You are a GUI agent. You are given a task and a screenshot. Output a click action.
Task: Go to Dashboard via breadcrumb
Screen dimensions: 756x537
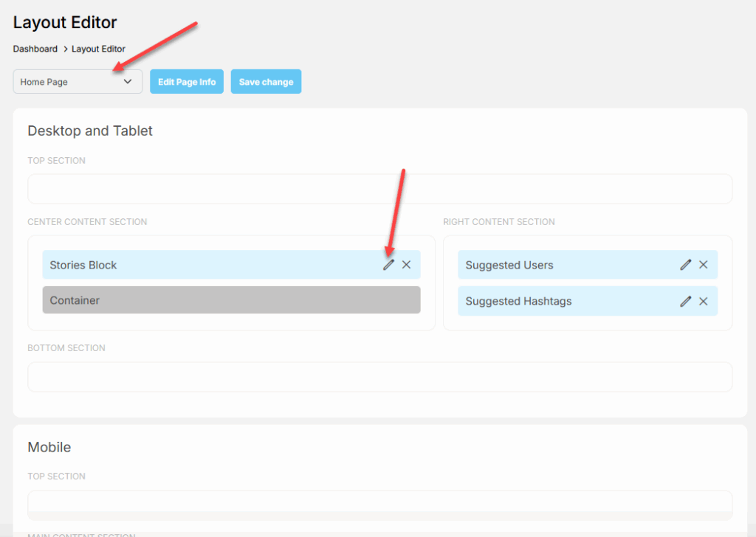35,49
